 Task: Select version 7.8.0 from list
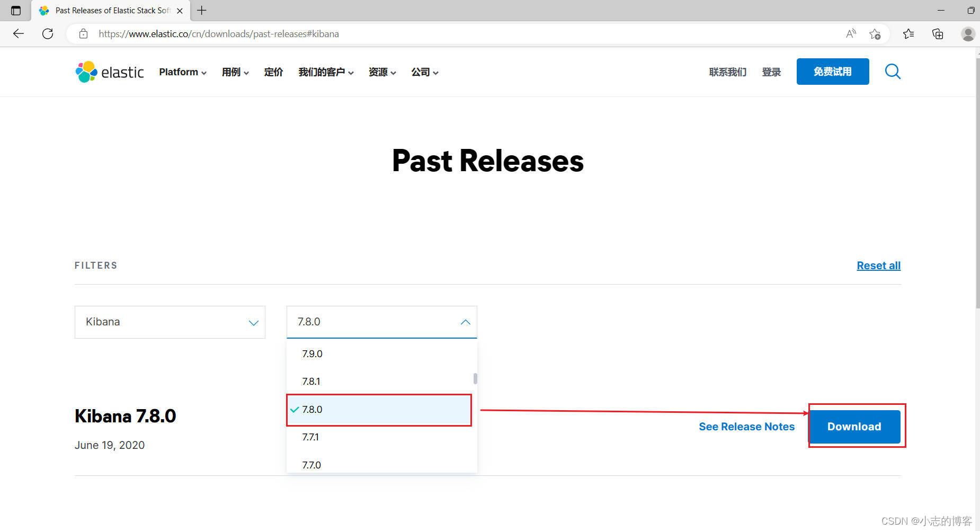(x=380, y=410)
